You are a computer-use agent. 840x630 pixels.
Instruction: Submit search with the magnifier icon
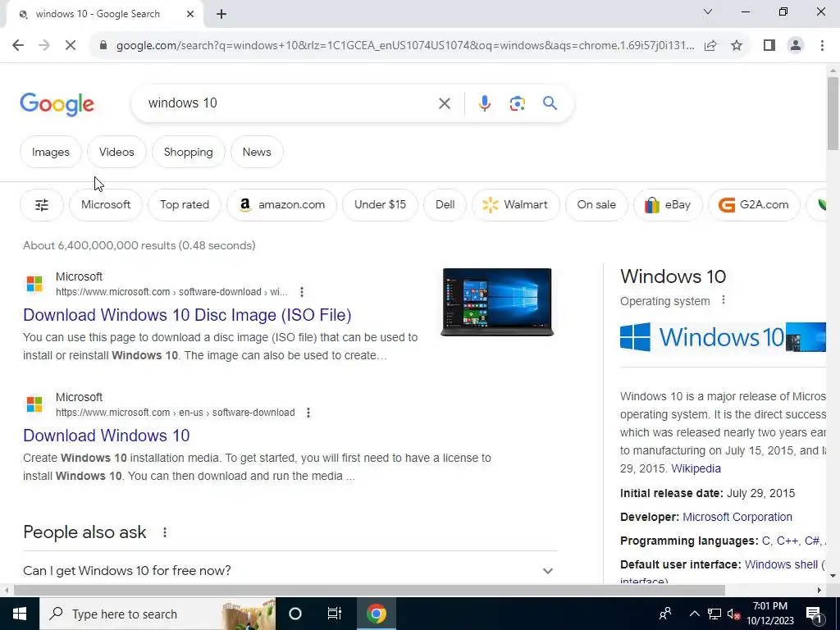550,103
